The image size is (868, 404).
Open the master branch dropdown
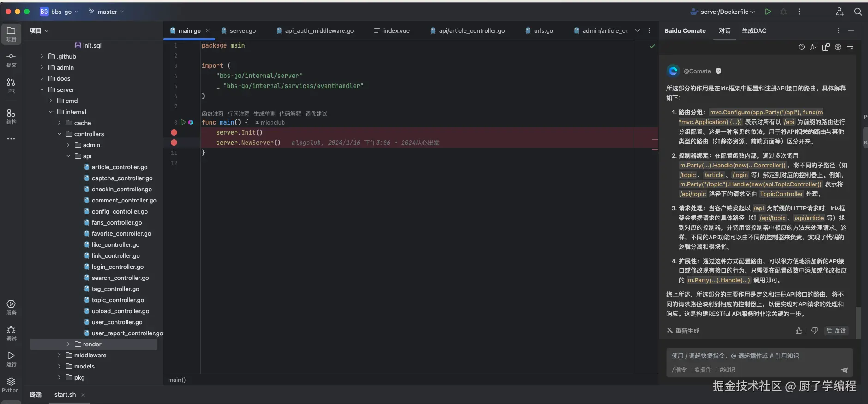107,12
